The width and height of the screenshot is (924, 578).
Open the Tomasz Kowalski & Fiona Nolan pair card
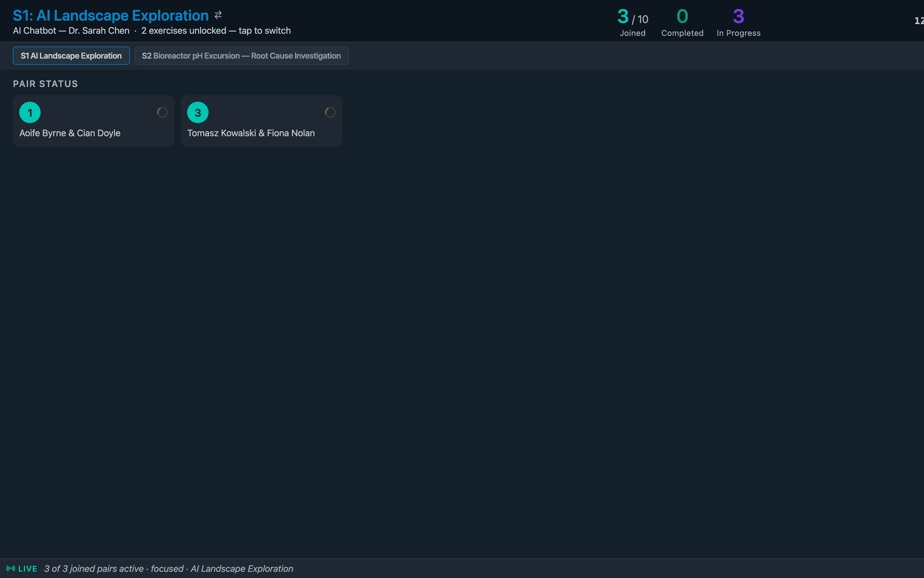tap(261, 121)
